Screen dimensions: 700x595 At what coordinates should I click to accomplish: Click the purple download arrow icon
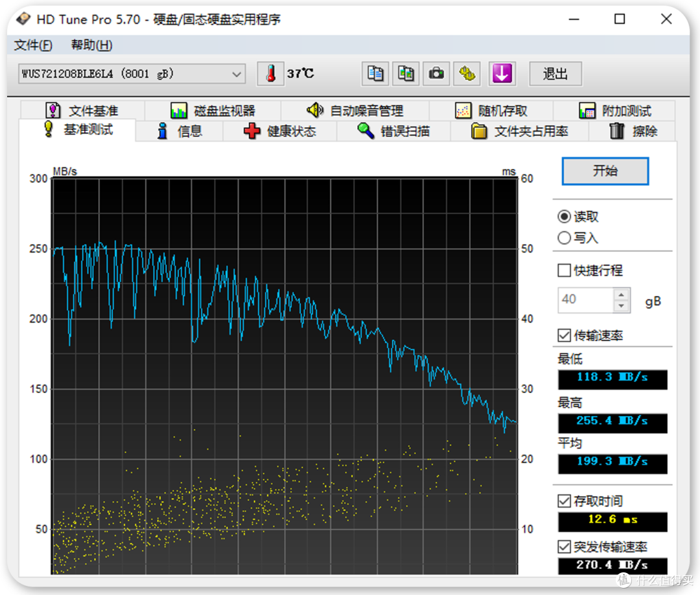[x=502, y=74]
